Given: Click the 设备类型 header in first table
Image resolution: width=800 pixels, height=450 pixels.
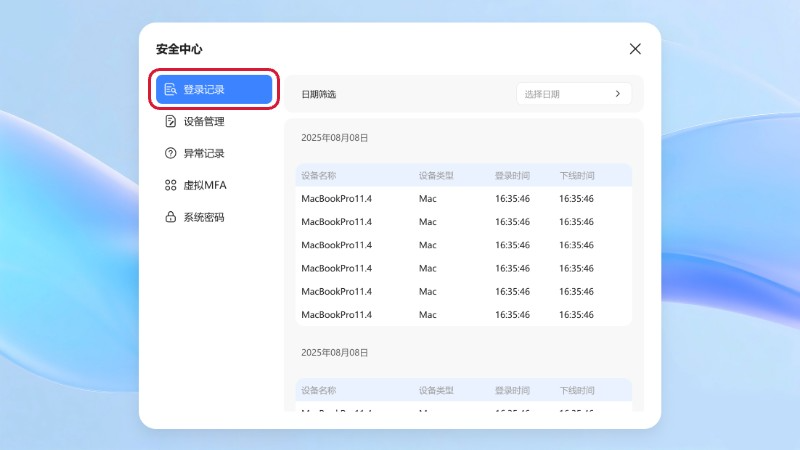Looking at the screenshot, I should 436,175.
